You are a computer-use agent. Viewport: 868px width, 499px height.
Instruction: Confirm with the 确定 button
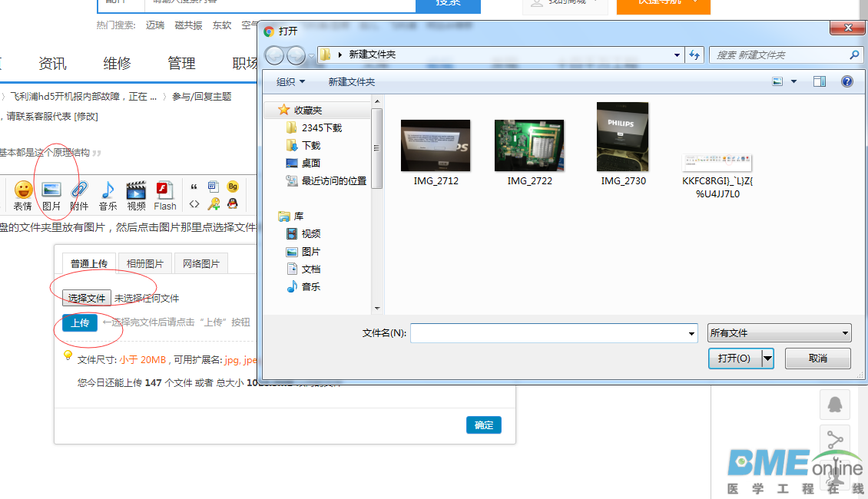483,425
